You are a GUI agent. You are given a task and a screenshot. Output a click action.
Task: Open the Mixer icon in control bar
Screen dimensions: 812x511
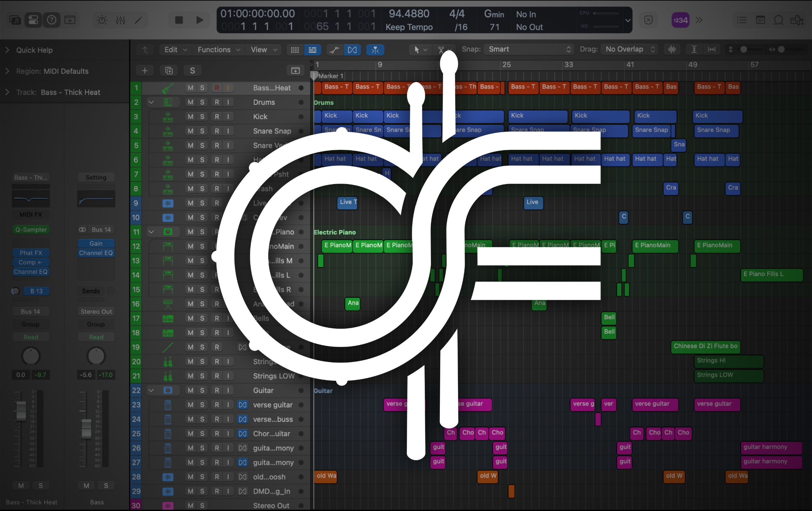point(120,20)
